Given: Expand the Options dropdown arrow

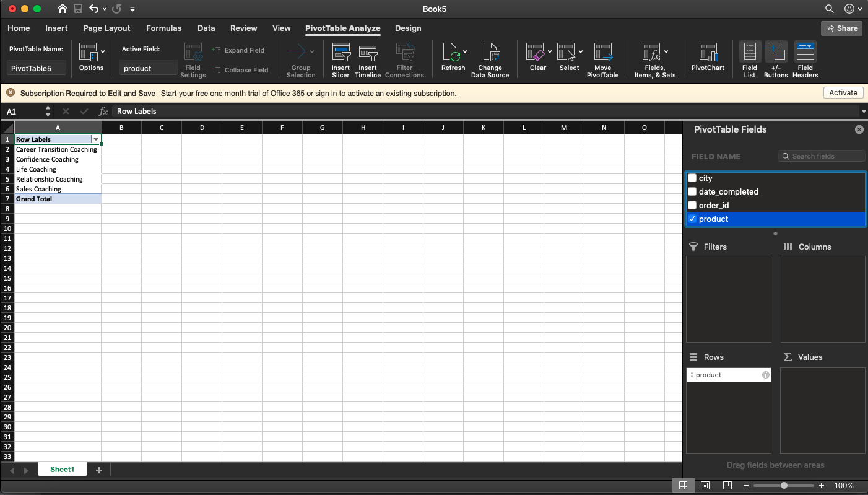Looking at the screenshot, I should (103, 52).
